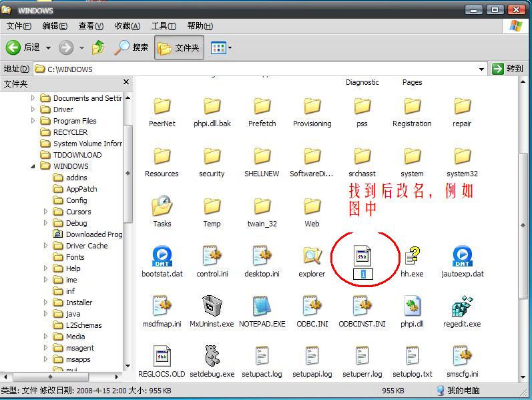The height and width of the screenshot is (400, 532).
Task: Expand the Driver Cache tree node
Action: click(x=46, y=246)
